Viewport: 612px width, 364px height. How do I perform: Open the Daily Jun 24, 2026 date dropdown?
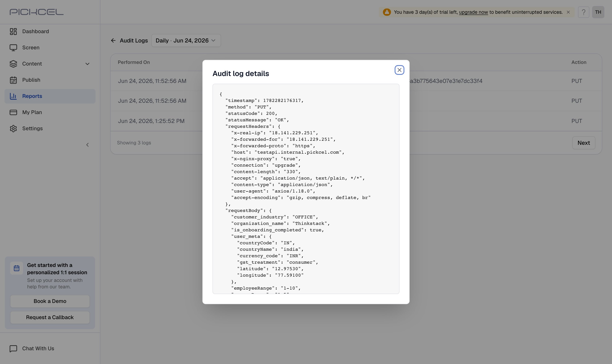186,40
